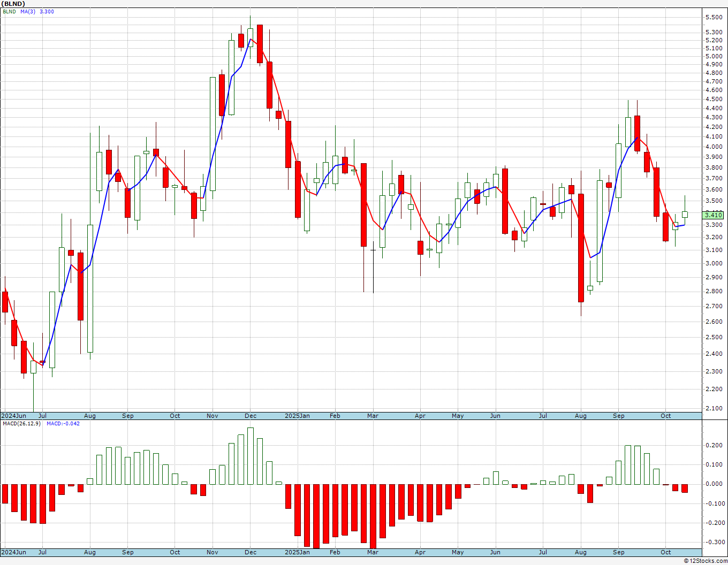This screenshot has width=728, height=565.
Task: Click the 3.500 price axis label
Action: point(714,201)
